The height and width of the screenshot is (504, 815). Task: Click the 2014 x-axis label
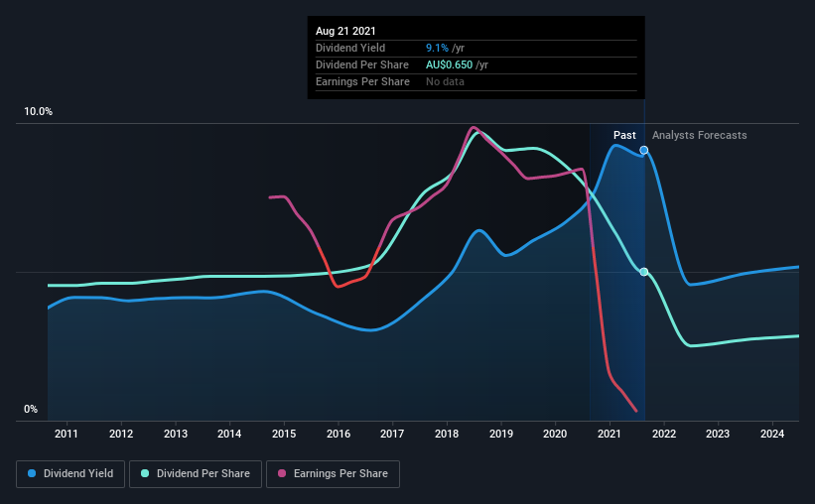pos(229,434)
